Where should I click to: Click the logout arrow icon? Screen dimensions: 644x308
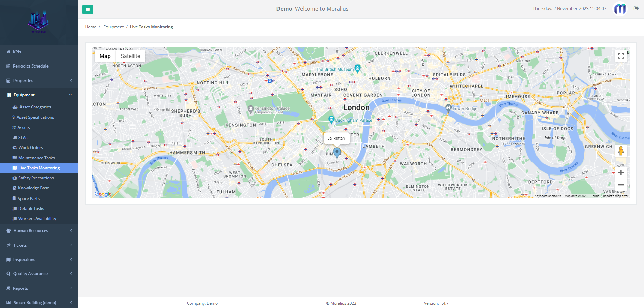(636, 8)
